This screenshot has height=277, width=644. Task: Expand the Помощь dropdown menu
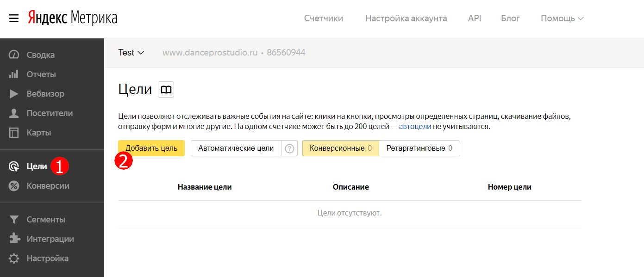coord(562,18)
